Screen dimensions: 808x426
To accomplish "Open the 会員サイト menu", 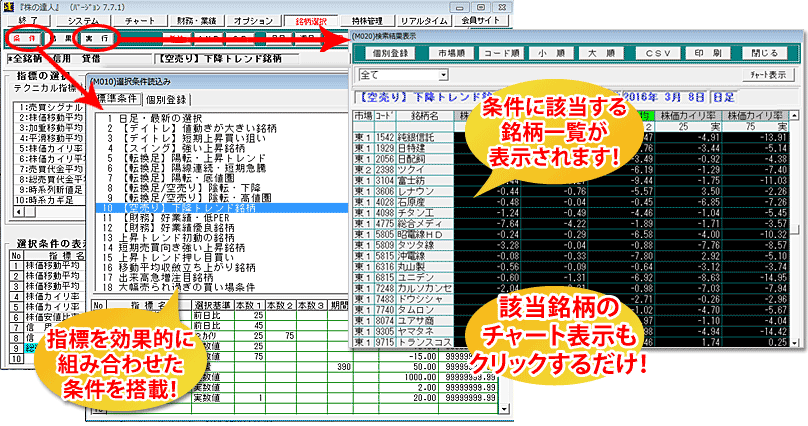I will pyautogui.click(x=481, y=21).
